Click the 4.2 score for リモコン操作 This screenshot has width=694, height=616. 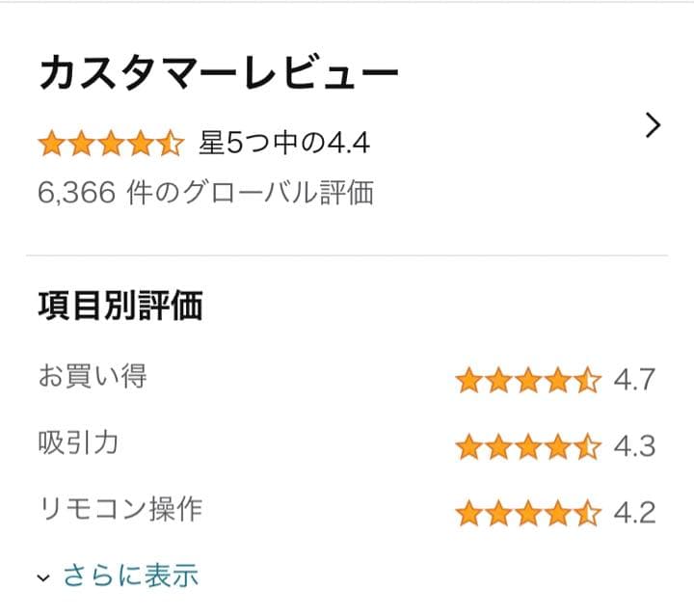634,512
